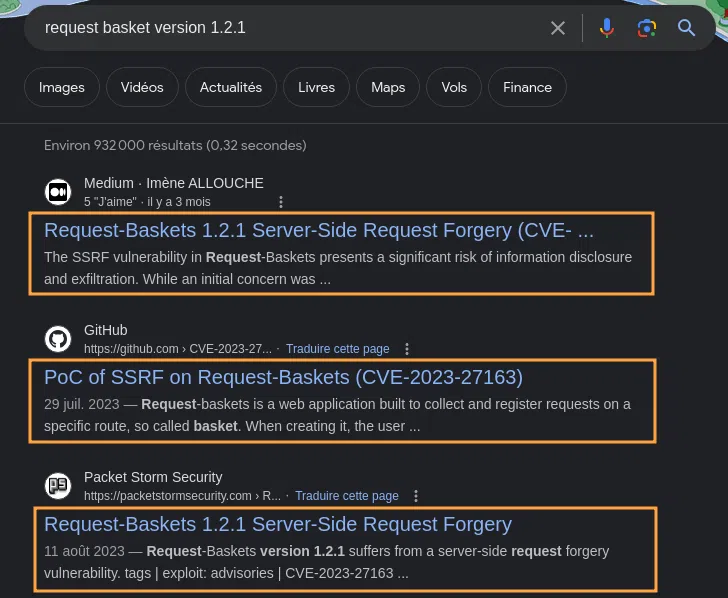Start voice search with the microphone icon

pyautogui.click(x=606, y=28)
